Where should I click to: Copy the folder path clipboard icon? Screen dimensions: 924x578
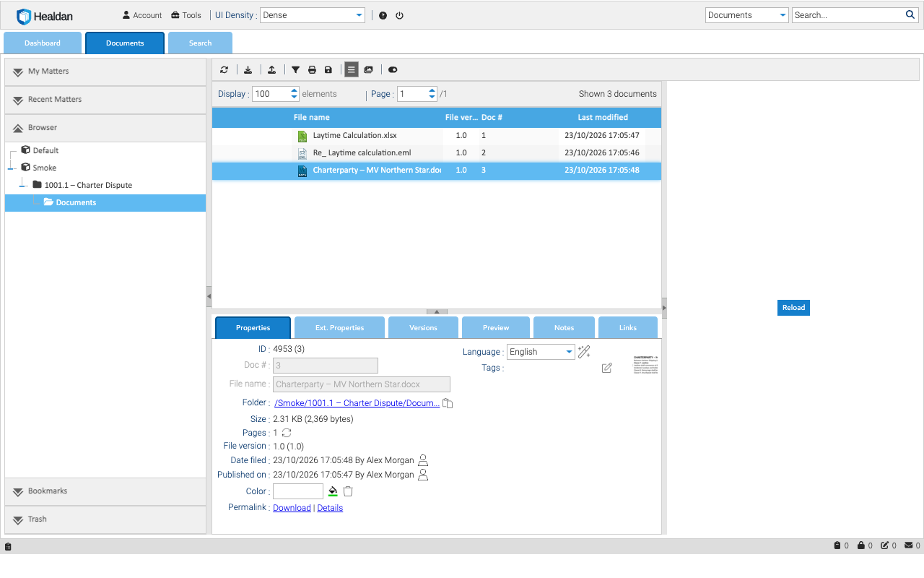(x=448, y=403)
